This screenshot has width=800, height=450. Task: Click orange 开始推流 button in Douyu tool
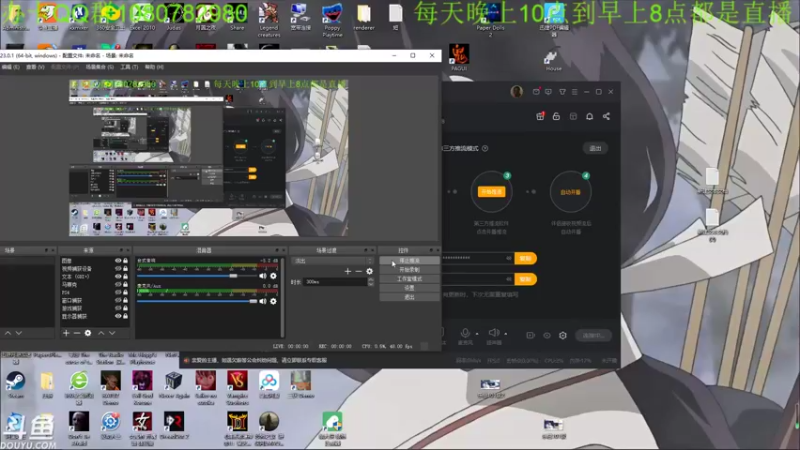click(491, 192)
